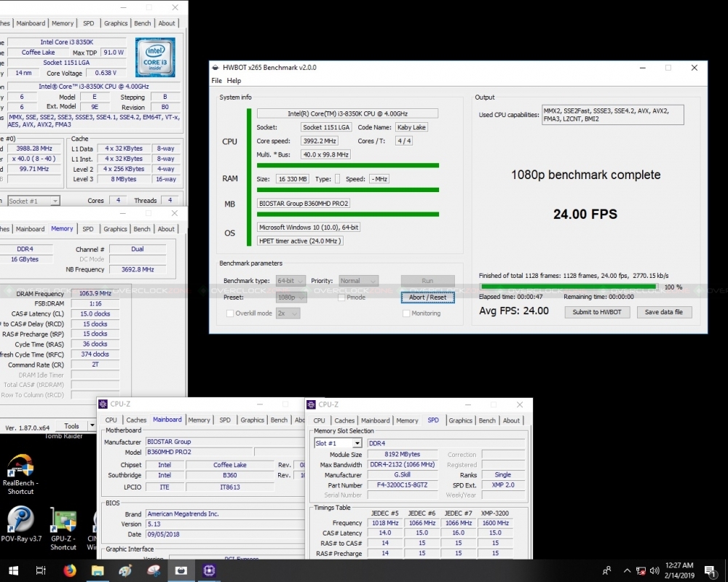728x582 pixels.
Task: Toggle the Monitoring checkbox
Action: pos(406,314)
